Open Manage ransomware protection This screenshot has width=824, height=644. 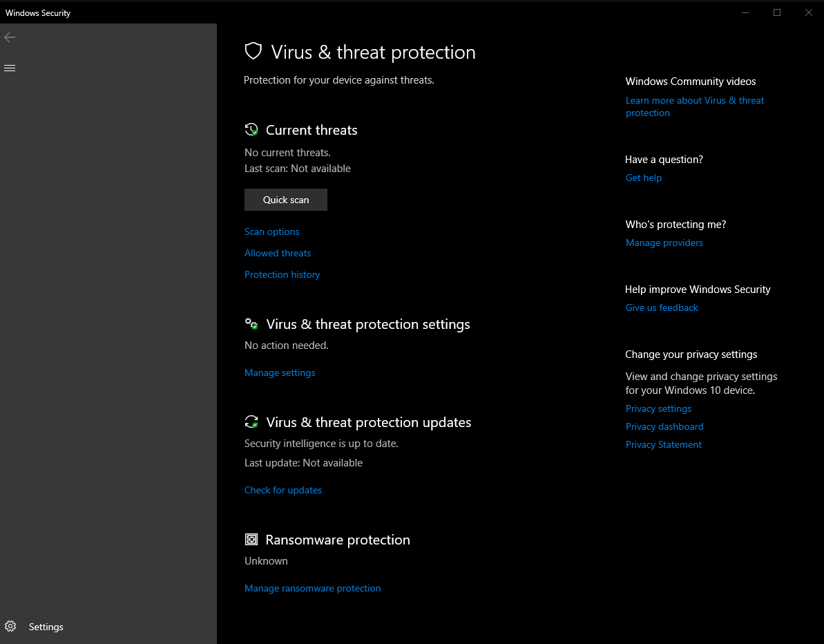[313, 588]
